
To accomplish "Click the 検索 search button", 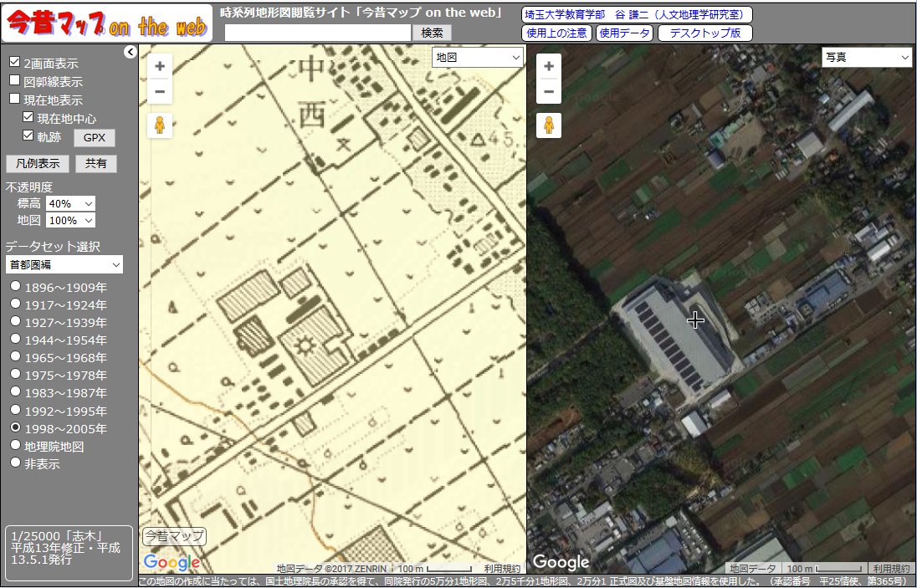I will click(x=432, y=33).
